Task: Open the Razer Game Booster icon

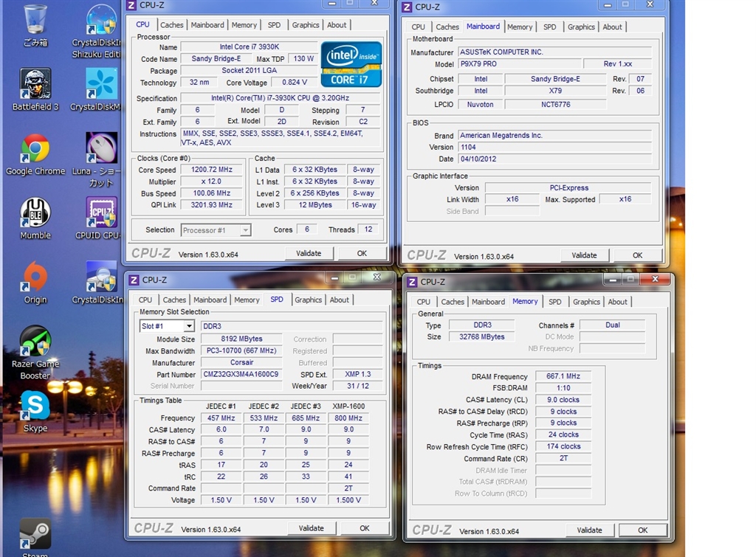Action: [35, 342]
